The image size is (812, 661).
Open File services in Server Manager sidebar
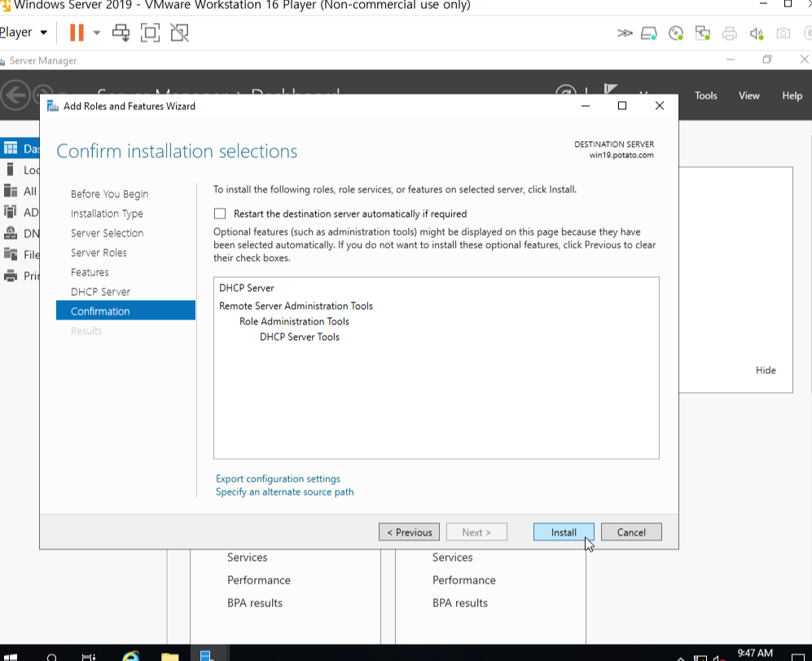(20, 254)
